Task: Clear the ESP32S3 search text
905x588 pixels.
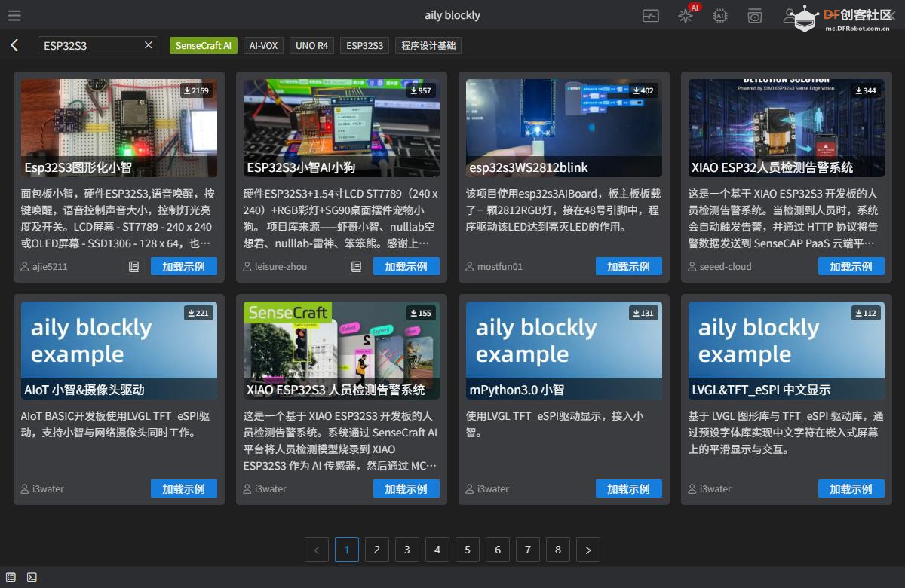Action: point(149,45)
